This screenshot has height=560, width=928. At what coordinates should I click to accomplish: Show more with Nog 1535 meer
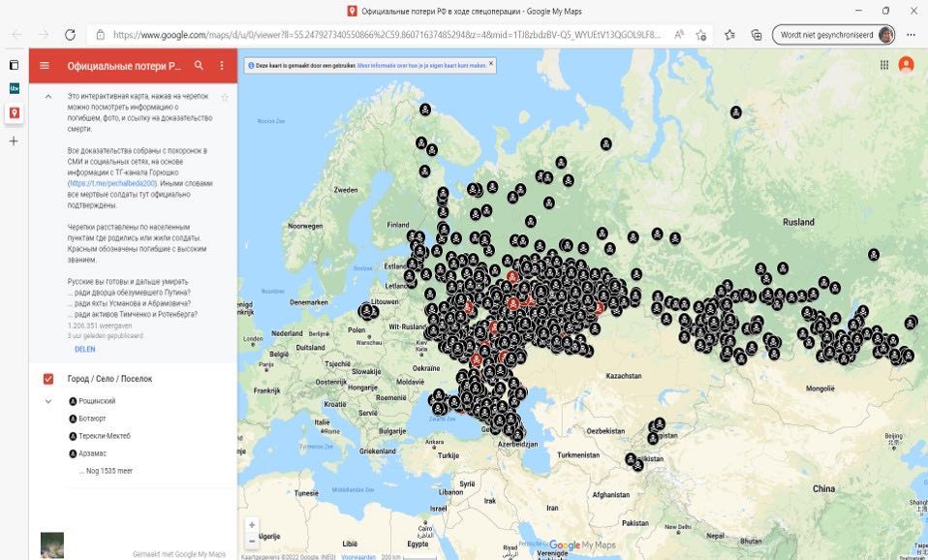[106, 471]
